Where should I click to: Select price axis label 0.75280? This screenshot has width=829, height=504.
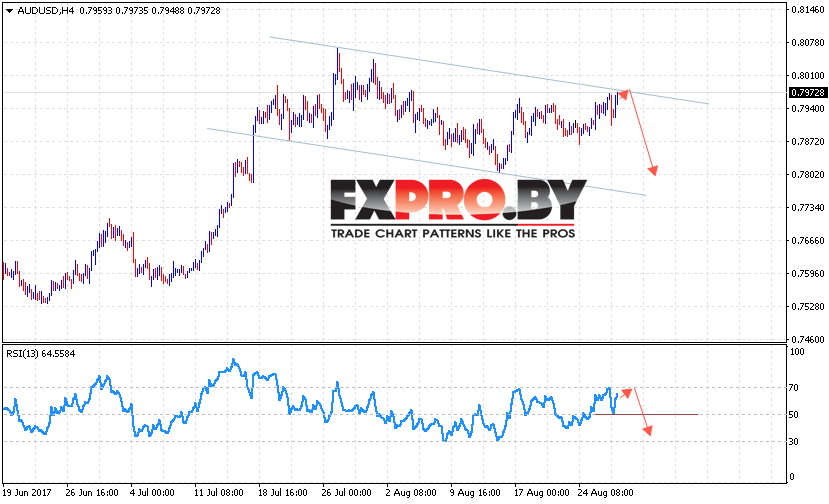pyautogui.click(x=807, y=306)
